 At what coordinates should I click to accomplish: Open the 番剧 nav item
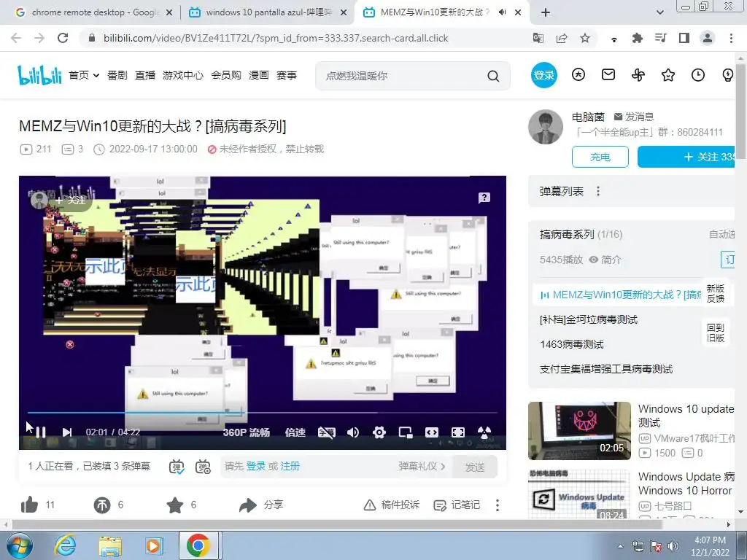(x=117, y=75)
